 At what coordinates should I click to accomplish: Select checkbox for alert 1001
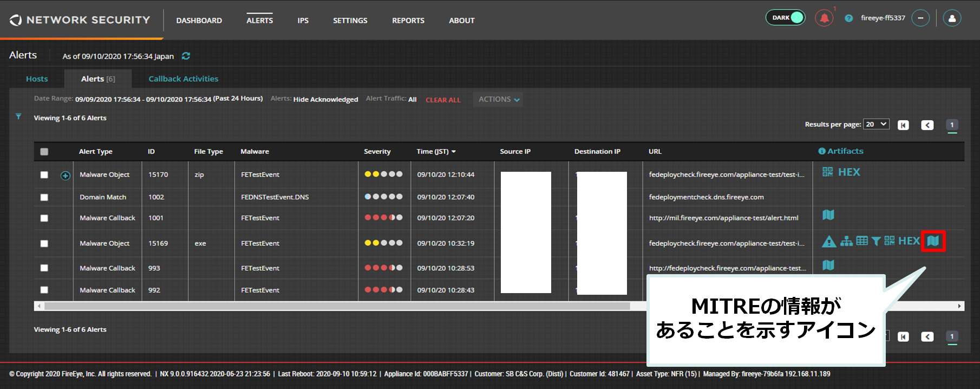point(44,218)
